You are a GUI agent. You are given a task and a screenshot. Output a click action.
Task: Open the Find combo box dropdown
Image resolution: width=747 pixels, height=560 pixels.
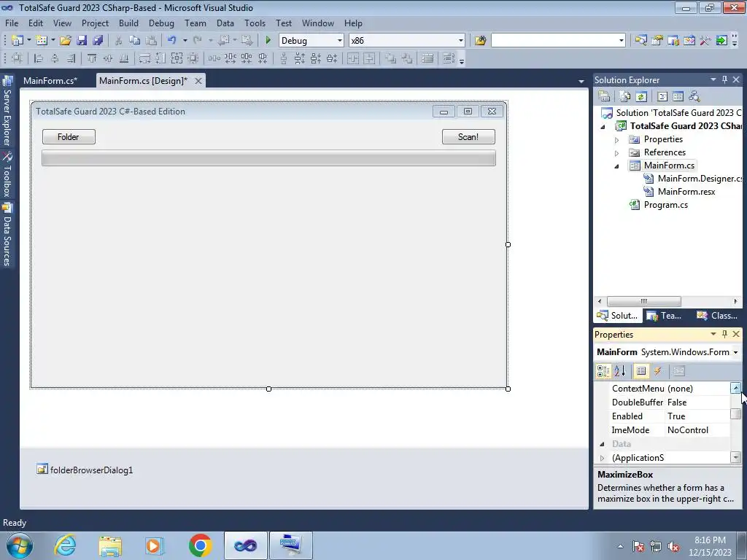pyautogui.click(x=622, y=41)
